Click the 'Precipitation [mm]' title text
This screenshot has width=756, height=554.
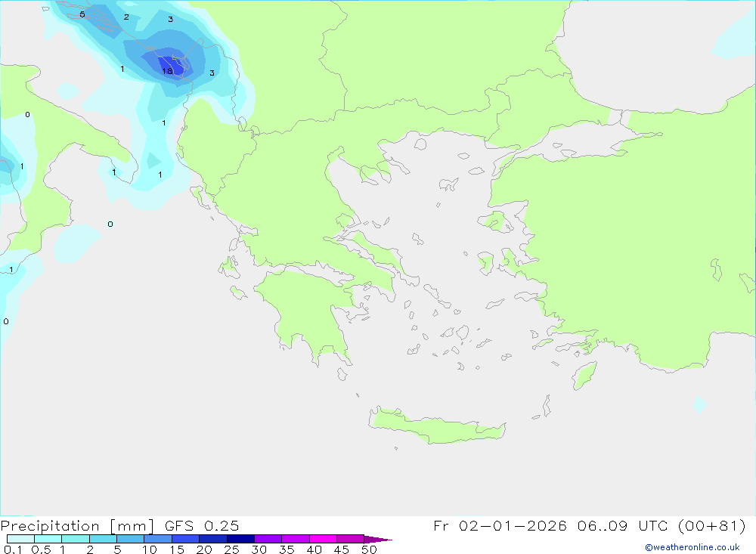point(77,526)
